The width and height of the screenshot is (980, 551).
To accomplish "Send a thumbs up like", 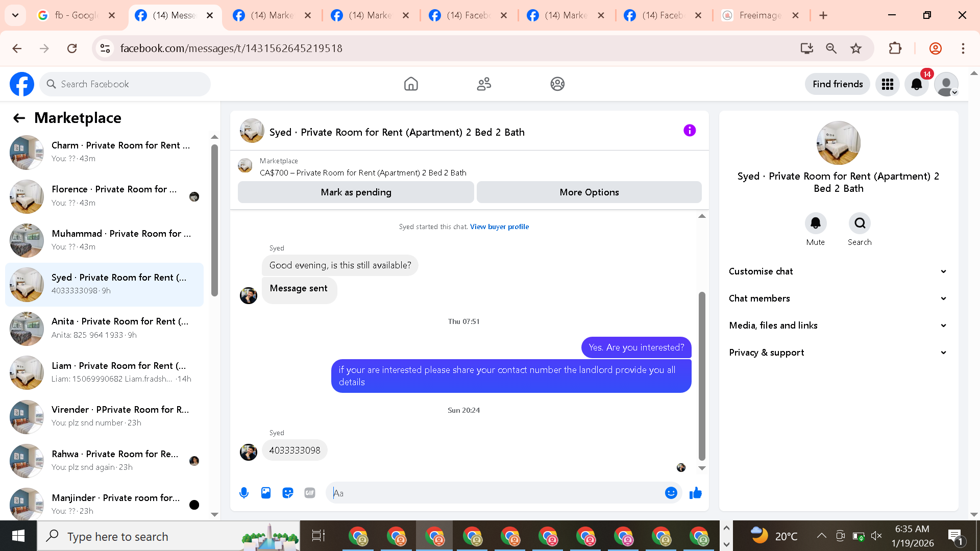I will tap(696, 493).
